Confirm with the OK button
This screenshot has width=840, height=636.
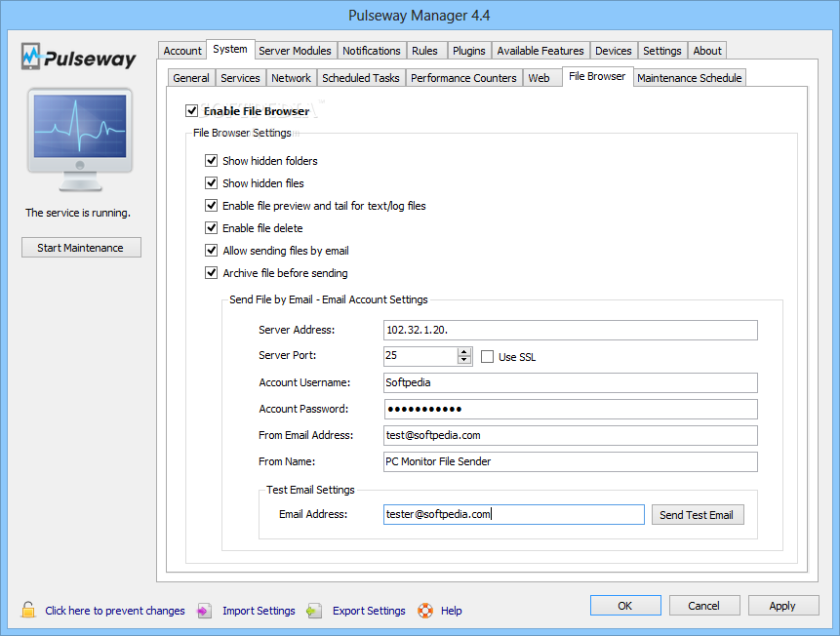pos(625,606)
